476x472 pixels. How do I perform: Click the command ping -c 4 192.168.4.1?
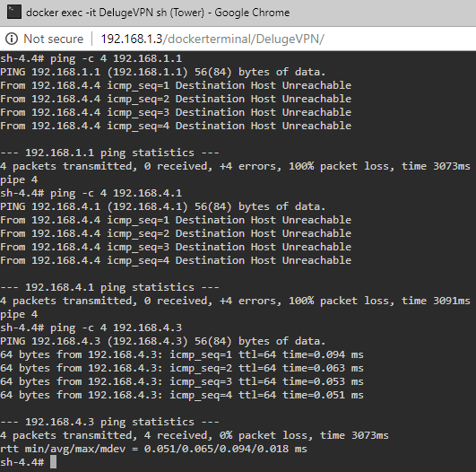click(x=116, y=193)
